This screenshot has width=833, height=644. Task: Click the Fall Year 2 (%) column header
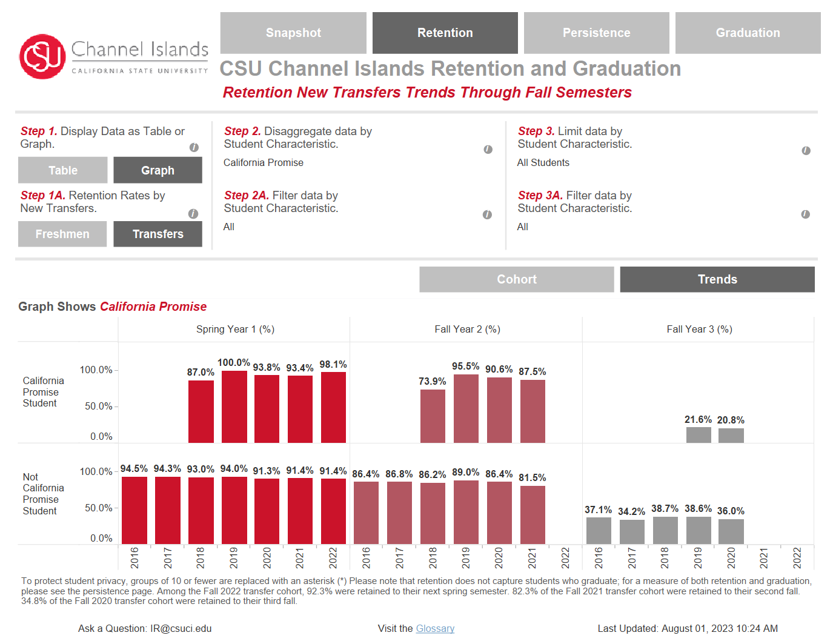coord(467,329)
